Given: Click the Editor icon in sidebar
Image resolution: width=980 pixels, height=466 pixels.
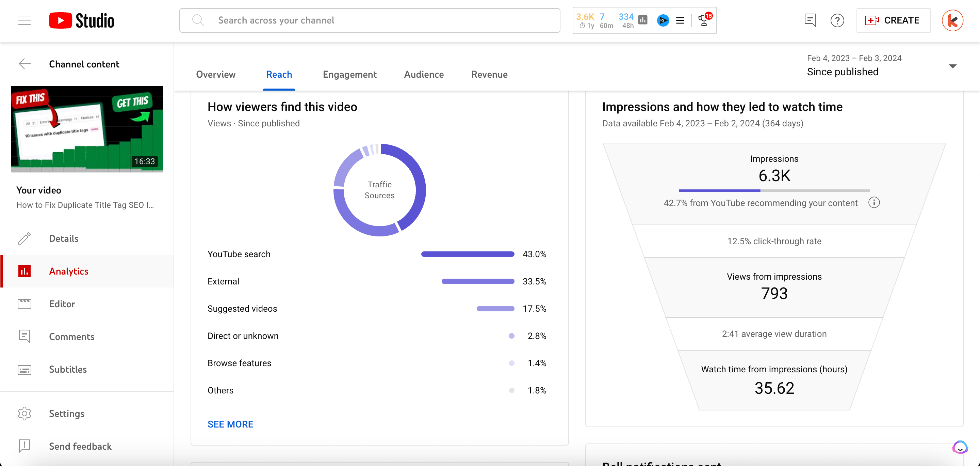Looking at the screenshot, I should pyautogui.click(x=25, y=304).
